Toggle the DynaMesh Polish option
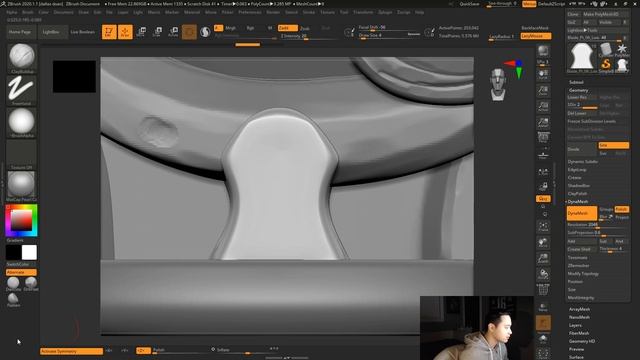 coord(621,209)
